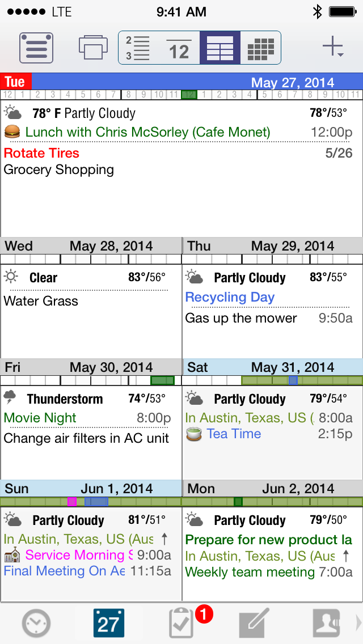Open the hamburger menu icon
Image resolution: width=363 pixels, height=644 pixels.
(x=36, y=48)
